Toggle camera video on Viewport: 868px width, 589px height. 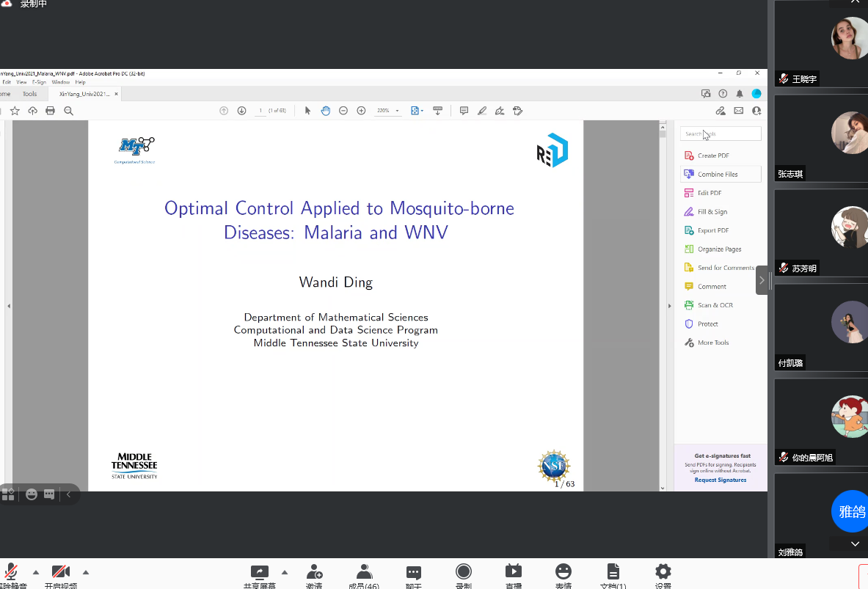[x=60, y=573]
